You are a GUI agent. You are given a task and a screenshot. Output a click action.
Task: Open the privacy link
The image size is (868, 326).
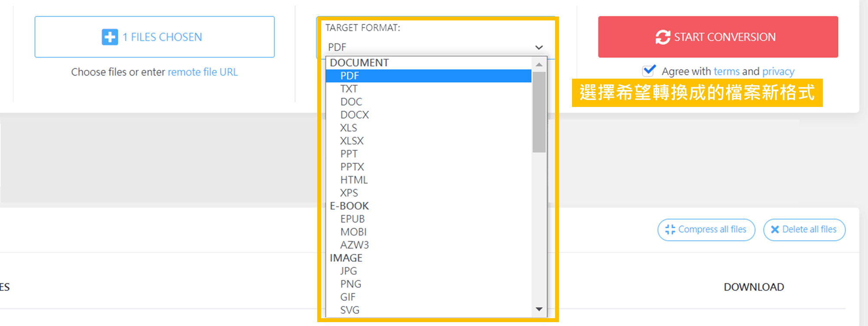coord(778,71)
